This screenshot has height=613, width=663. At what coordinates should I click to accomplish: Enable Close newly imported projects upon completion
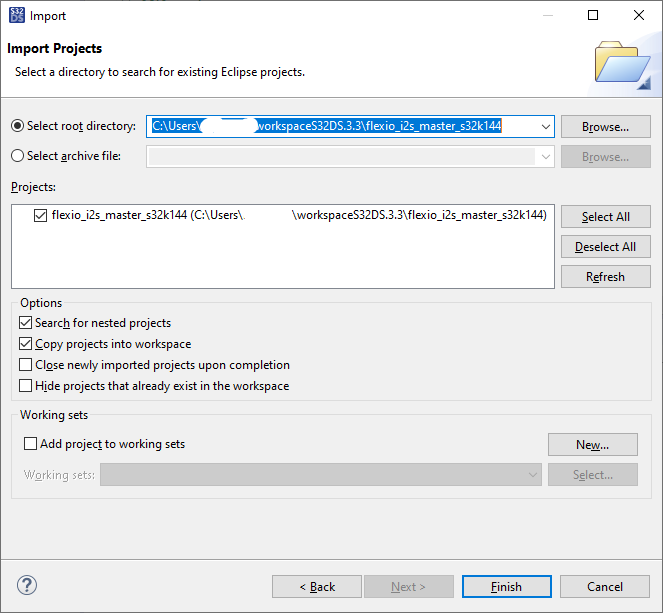pyautogui.click(x=25, y=365)
